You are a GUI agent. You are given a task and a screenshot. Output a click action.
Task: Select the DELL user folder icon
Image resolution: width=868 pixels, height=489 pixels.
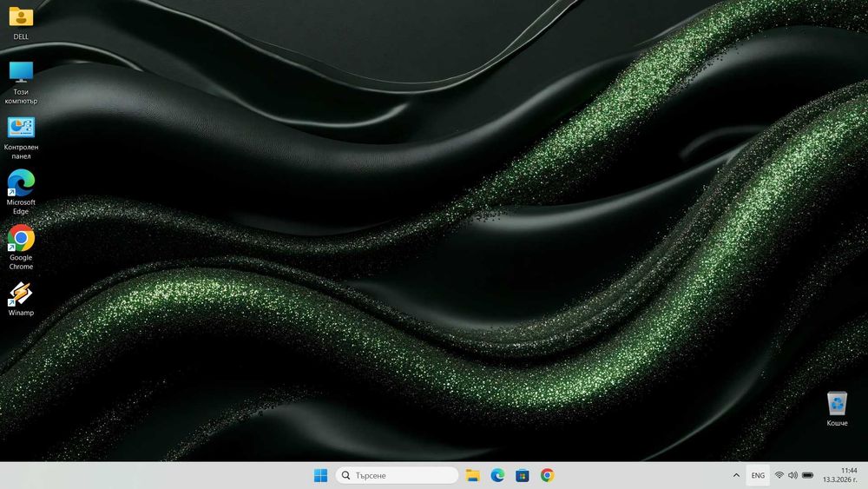tap(21, 17)
